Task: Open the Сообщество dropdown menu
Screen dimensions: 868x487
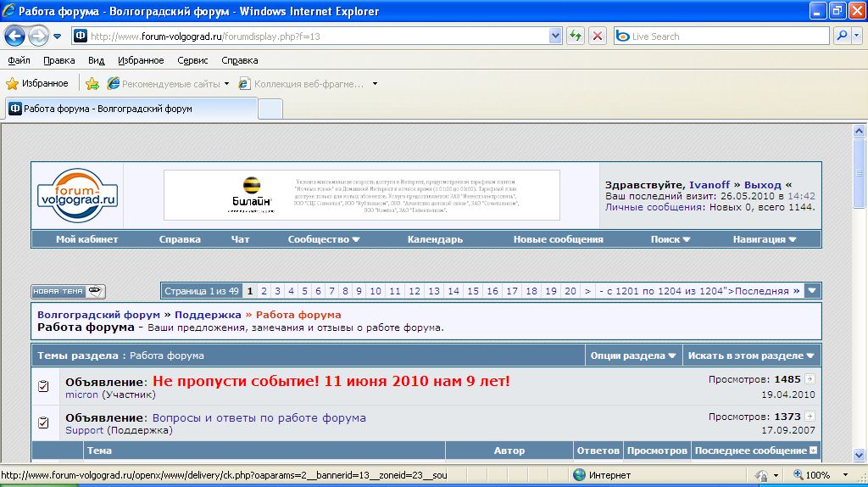Action: tap(324, 239)
